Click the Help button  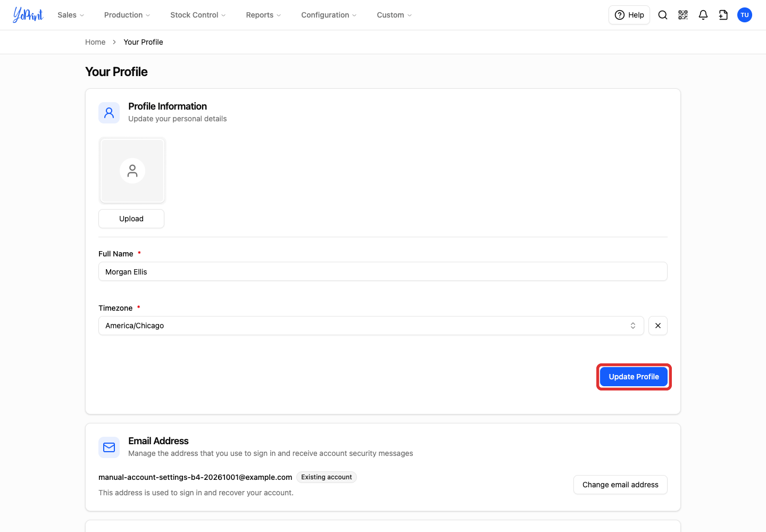pos(629,15)
